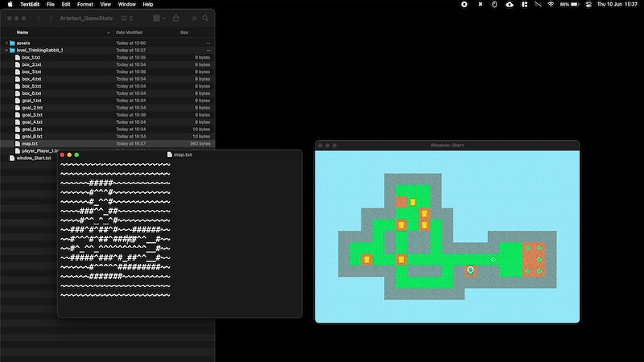Select file player_Player_1.txt
The image size is (644, 362).
(40, 150)
